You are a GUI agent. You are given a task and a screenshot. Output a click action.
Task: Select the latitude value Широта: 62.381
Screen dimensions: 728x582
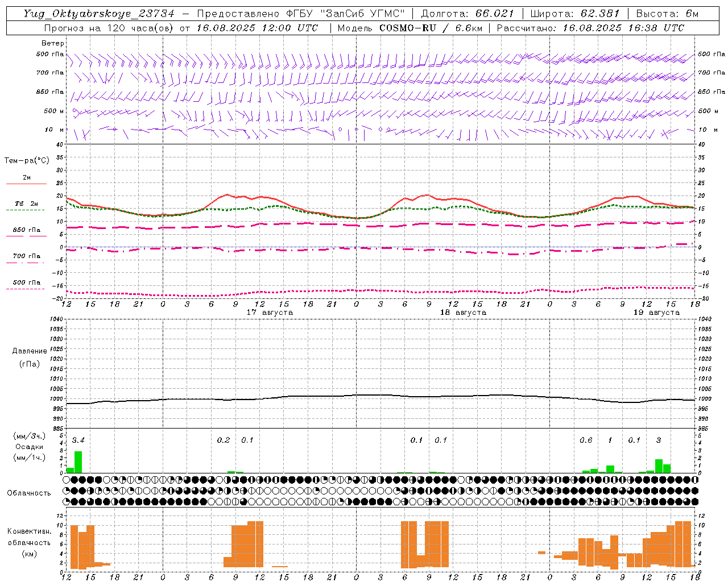(x=575, y=14)
